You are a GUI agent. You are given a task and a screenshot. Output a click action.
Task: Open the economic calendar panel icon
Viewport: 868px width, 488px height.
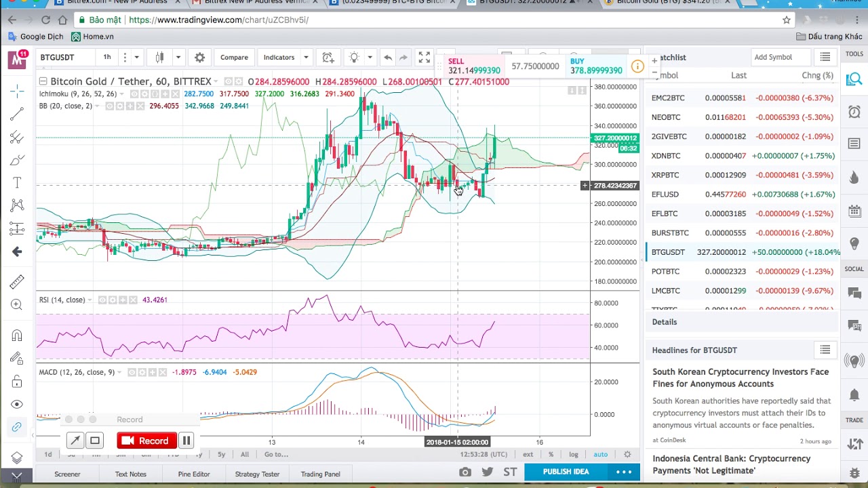(854, 211)
